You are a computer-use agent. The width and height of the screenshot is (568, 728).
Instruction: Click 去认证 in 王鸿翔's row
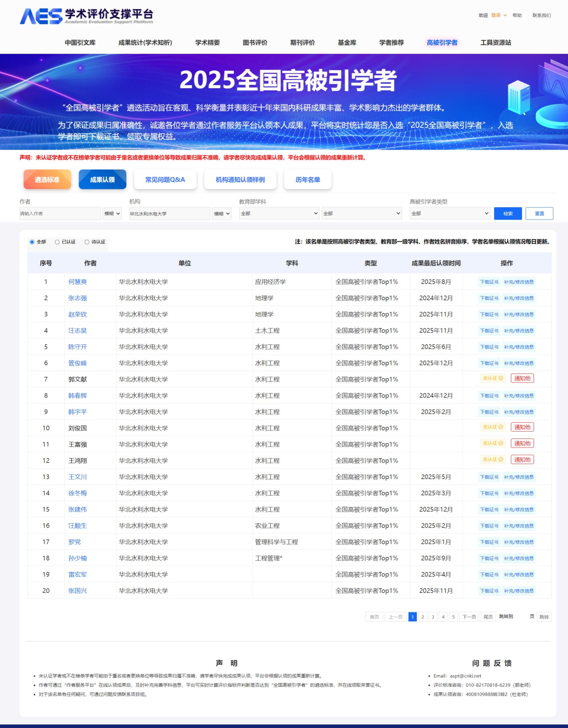click(x=492, y=459)
